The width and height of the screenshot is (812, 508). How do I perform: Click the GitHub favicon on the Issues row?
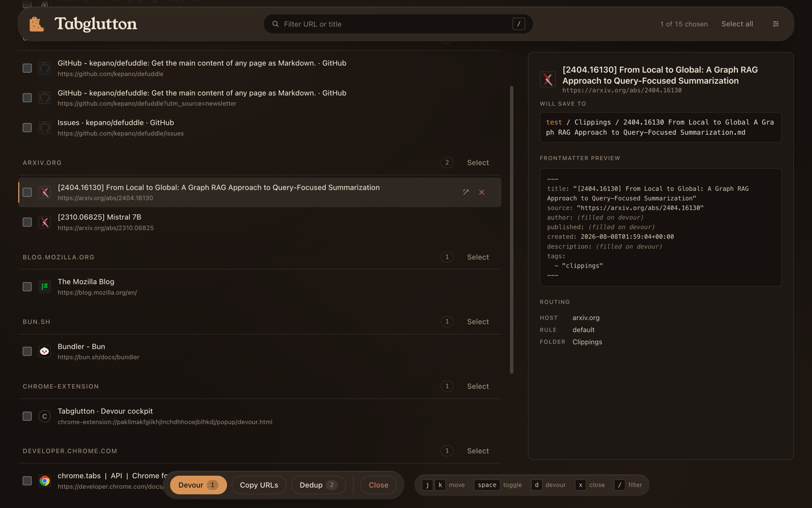pos(45,128)
